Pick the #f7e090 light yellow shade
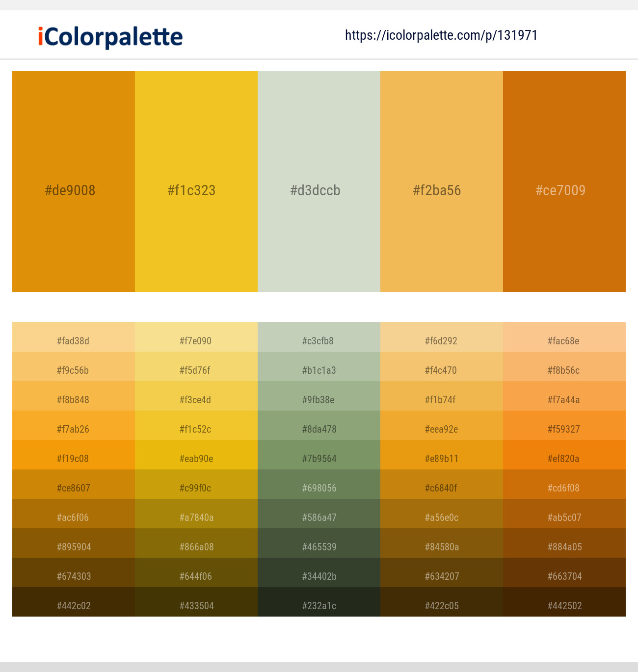 pyautogui.click(x=196, y=337)
